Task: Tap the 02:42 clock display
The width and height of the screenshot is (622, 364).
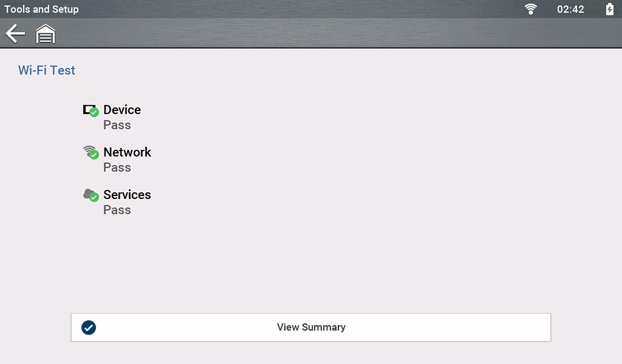Action: [570, 9]
